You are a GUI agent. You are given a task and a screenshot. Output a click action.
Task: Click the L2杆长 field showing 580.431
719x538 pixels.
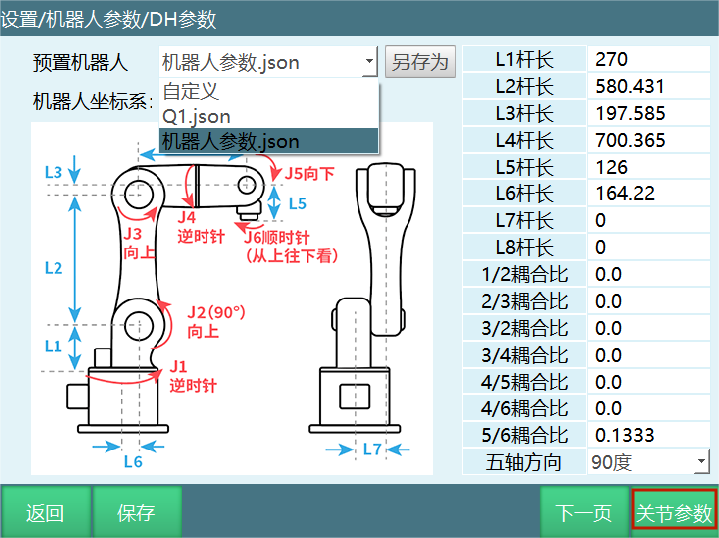pyautogui.click(x=650, y=86)
